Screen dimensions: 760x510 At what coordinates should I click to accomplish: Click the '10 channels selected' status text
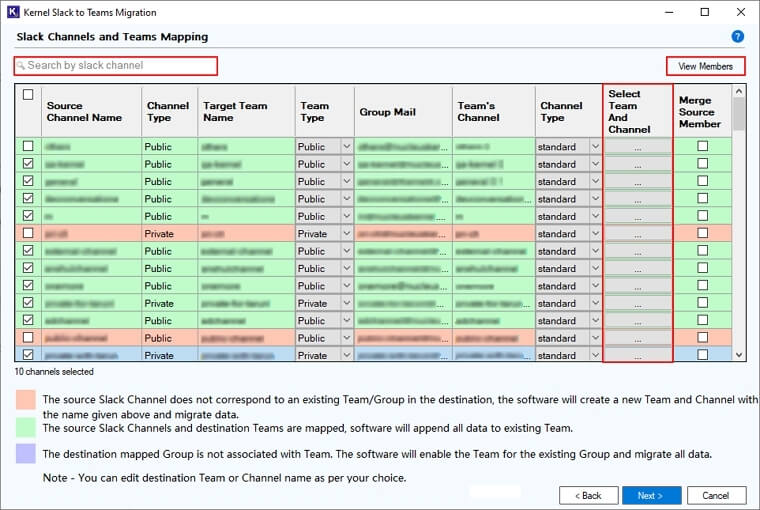click(x=54, y=372)
